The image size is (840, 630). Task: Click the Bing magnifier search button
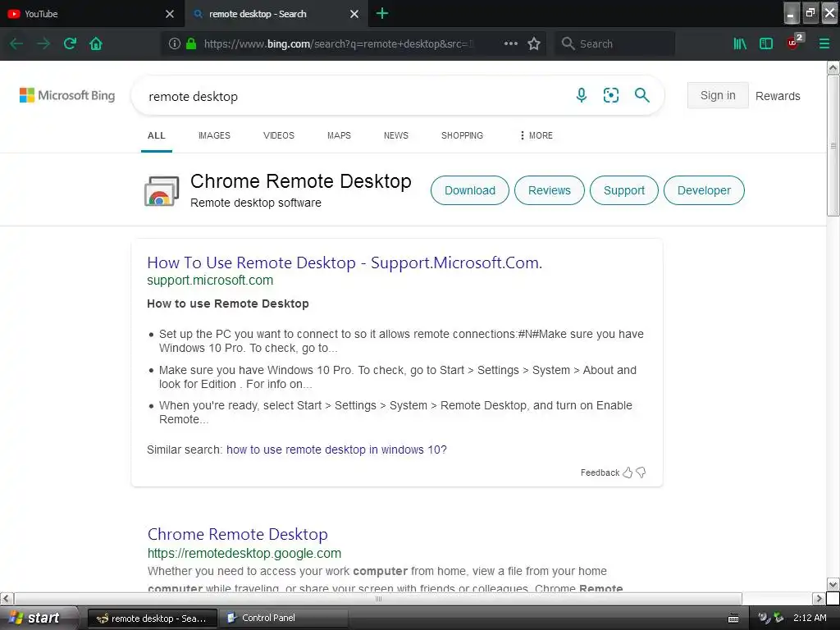coord(641,95)
